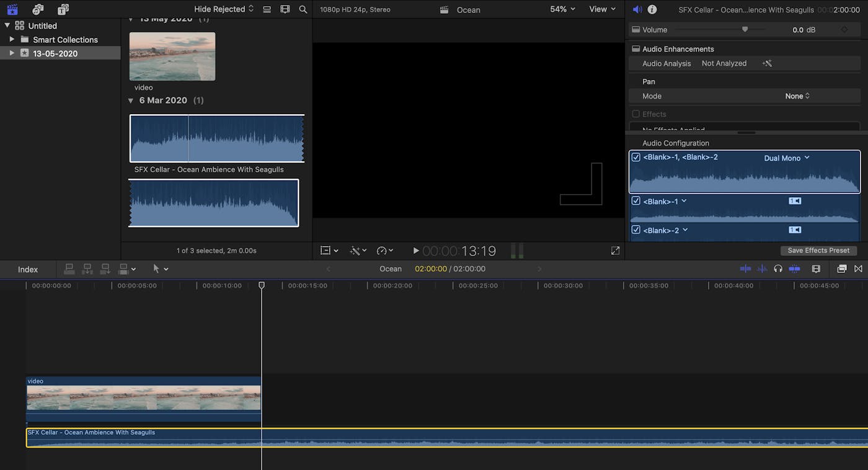Open the Select arrow tool dropdown
The image size is (868, 470).
coord(161,268)
